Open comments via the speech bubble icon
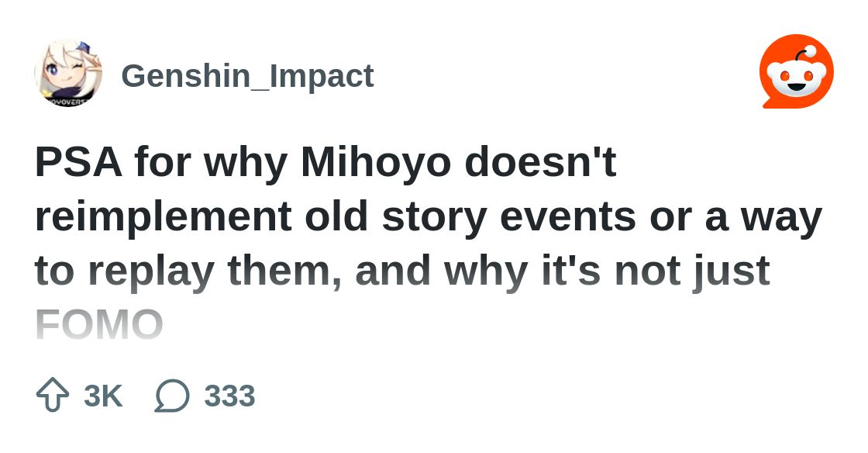The width and height of the screenshot is (868, 453). (171, 396)
